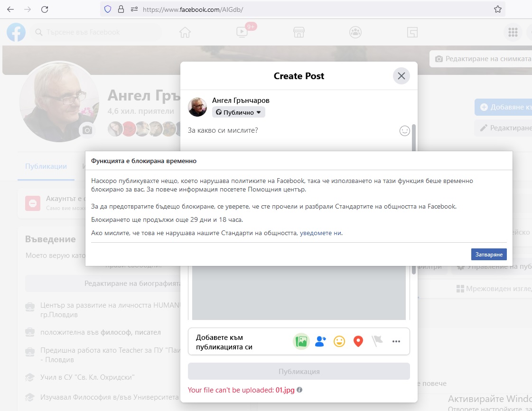Screen dimensions: 532x411
Task: Reload the page with the refresh icon
Action: click(45, 9)
